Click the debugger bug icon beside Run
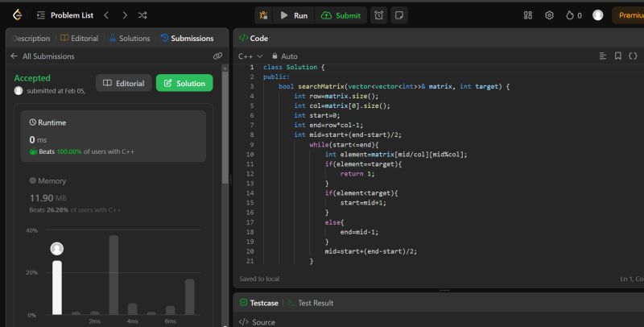 pos(262,15)
